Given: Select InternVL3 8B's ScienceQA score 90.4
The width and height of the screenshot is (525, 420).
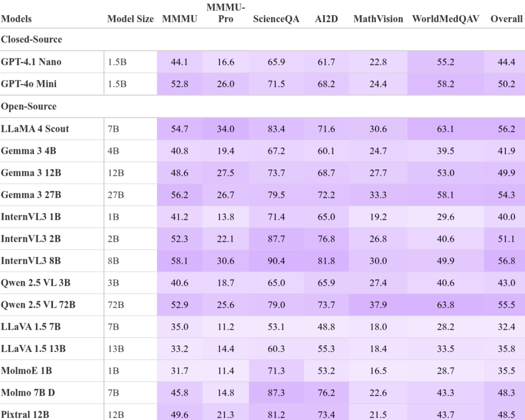Looking at the screenshot, I should (276, 261).
